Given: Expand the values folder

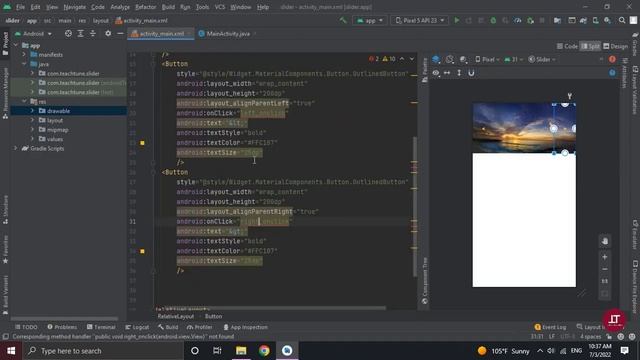Looking at the screenshot, I should click(32, 139).
